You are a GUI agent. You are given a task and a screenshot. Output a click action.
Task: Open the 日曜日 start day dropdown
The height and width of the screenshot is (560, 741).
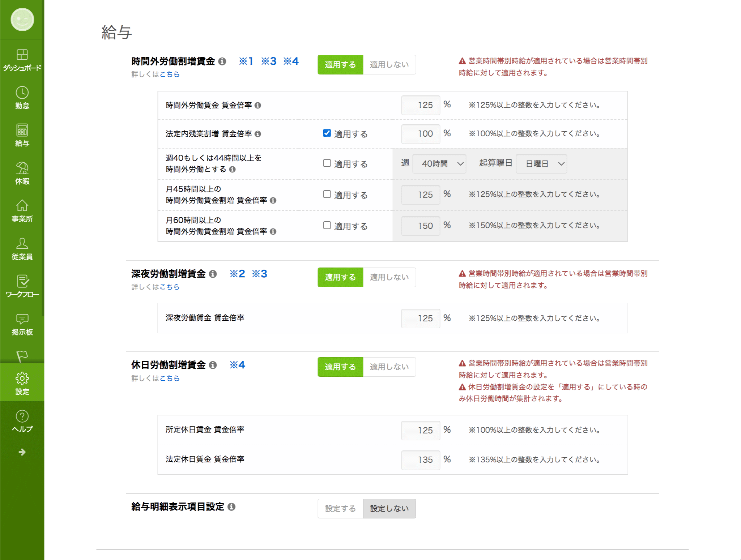point(541,164)
